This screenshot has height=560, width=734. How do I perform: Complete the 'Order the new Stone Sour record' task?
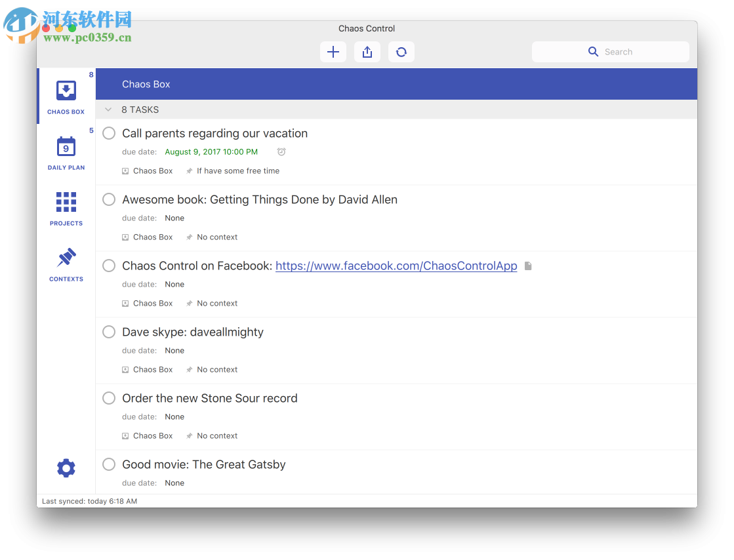click(109, 398)
